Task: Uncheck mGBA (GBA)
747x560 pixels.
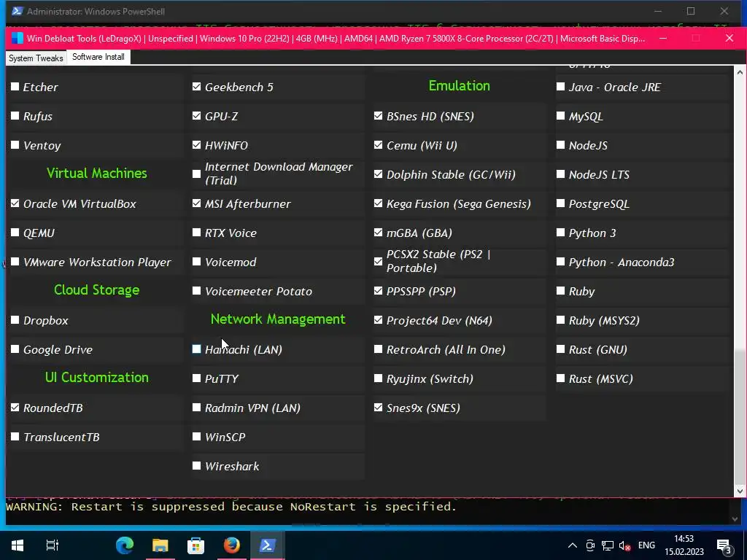Action: point(379,233)
